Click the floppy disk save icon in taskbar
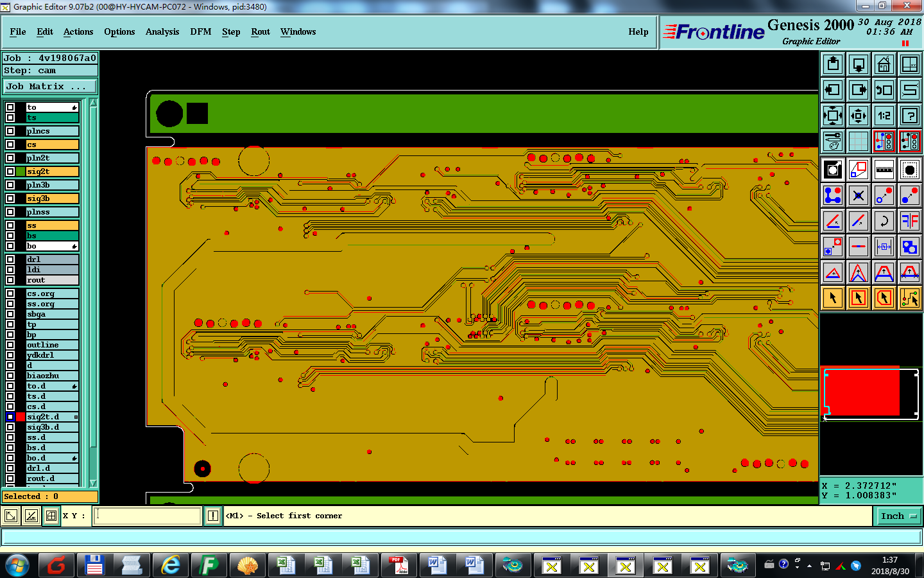The width and height of the screenshot is (924, 578). tap(94, 565)
